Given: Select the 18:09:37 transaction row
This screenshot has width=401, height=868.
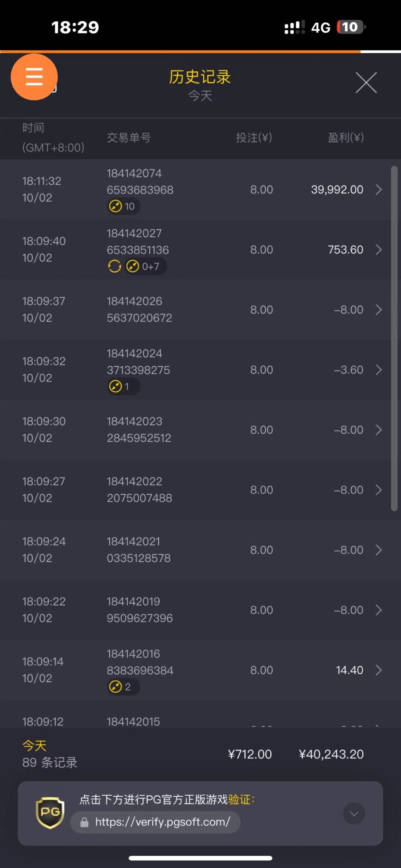Looking at the screenshot, I should coord(195,310).
